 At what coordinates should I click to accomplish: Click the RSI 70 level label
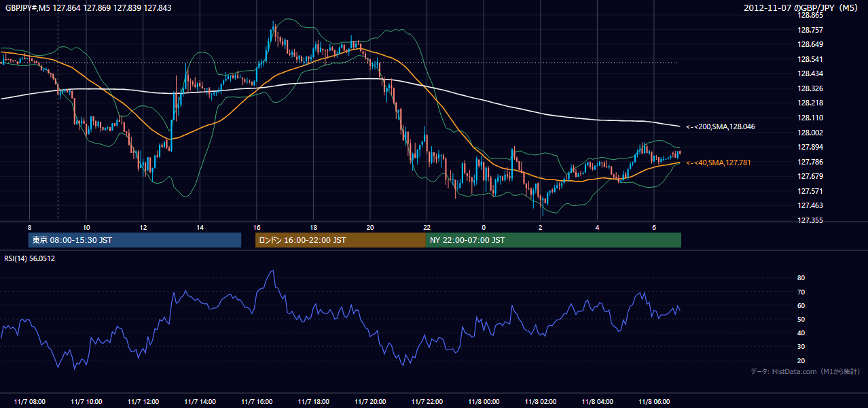click(x=801, y=292)
